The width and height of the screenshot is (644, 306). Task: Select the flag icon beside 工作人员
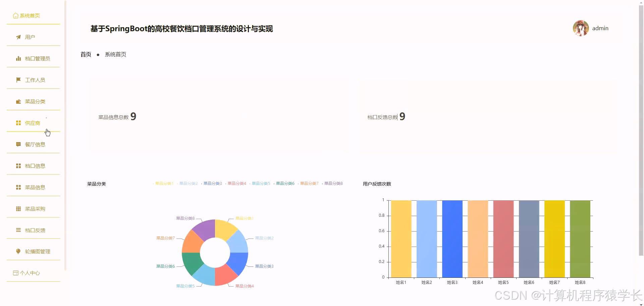(18, 80)
